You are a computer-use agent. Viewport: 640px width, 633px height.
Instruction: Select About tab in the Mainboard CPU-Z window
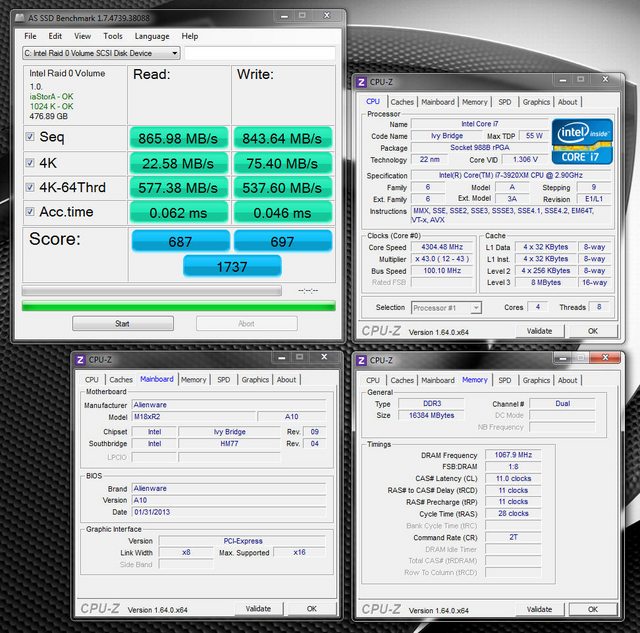(x=287, y=380)
